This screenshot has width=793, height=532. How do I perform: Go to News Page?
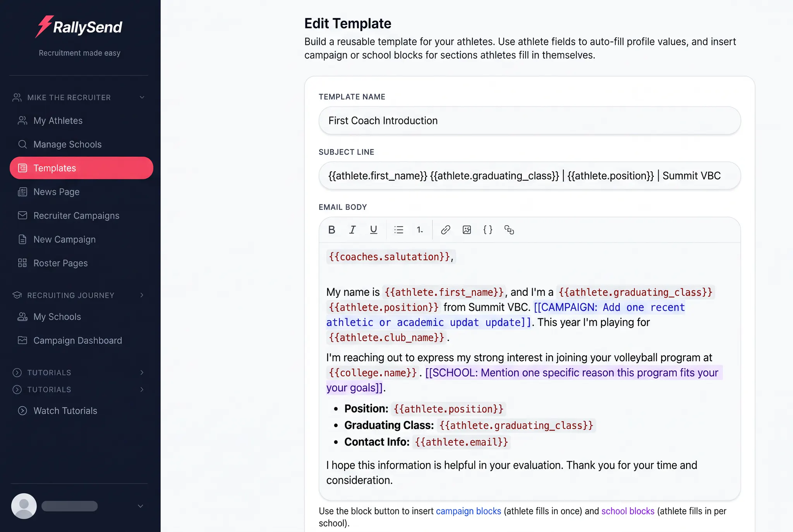(81, 192)
